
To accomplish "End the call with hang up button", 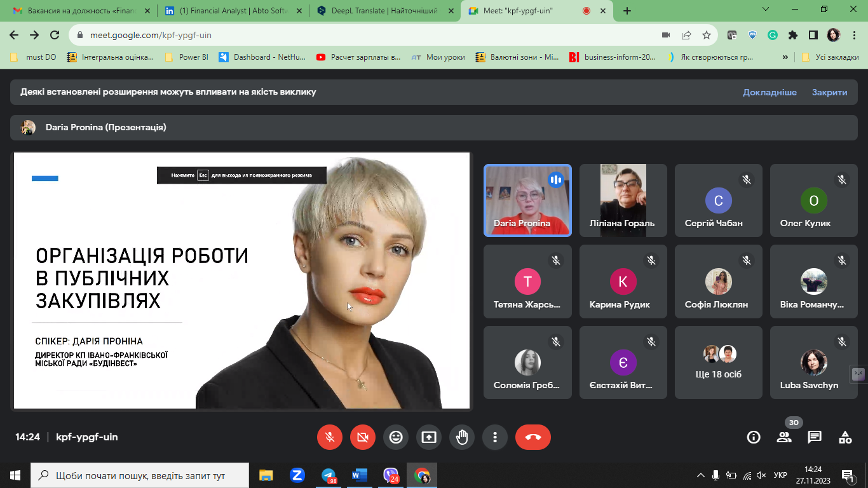I will [x=532, y=437].
